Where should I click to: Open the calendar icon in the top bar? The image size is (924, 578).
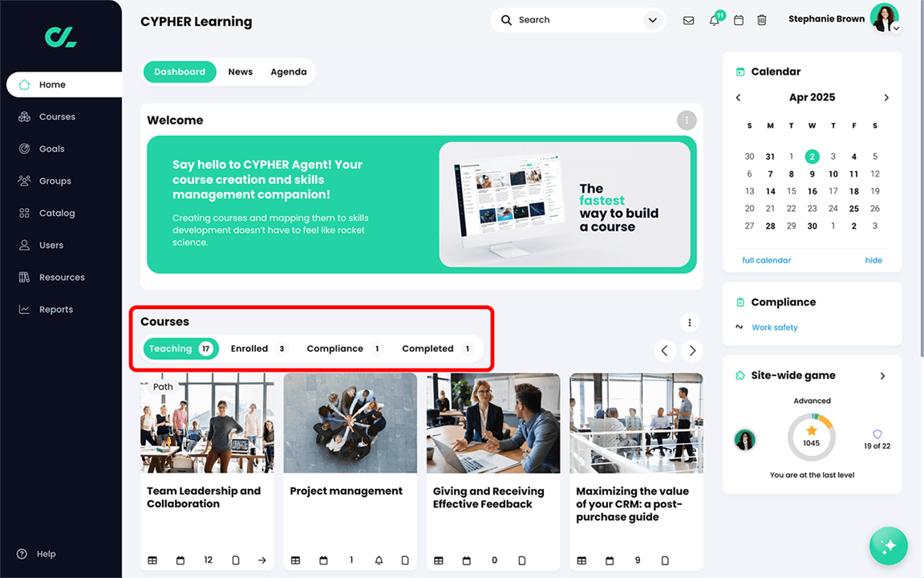click(x=739, y=21)
